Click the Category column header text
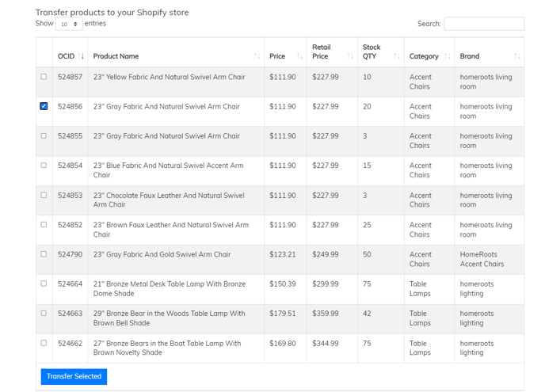Screen dimensions: 545x392 [424, 56]
